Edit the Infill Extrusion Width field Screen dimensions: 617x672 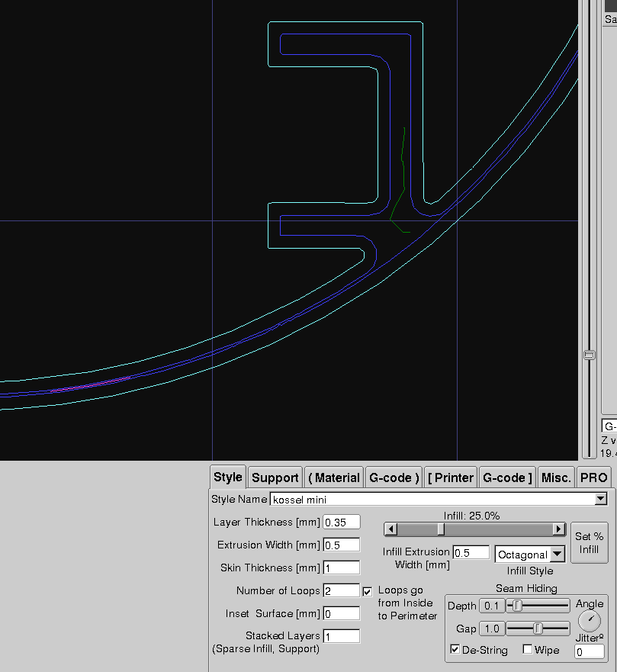click(471, 552)
